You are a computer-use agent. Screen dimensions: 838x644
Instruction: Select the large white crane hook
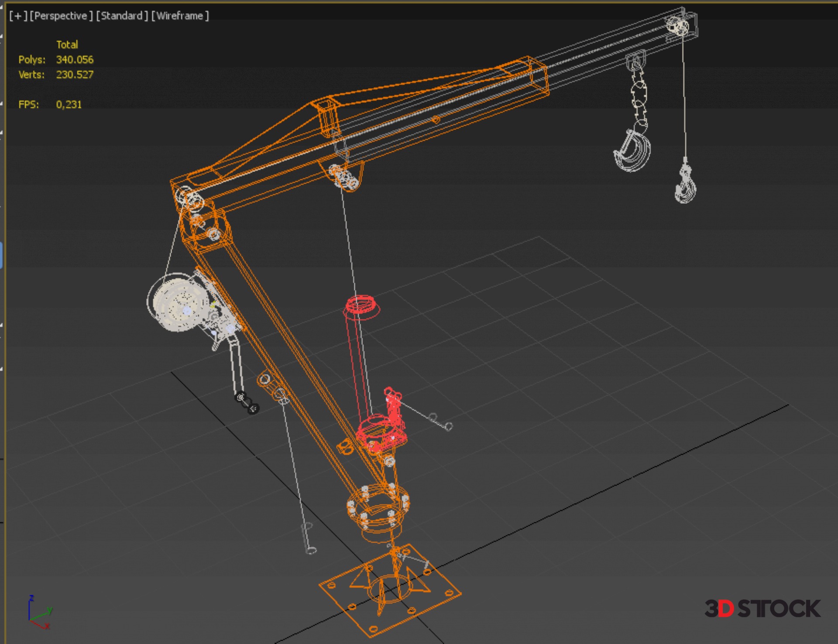point(632,151)
